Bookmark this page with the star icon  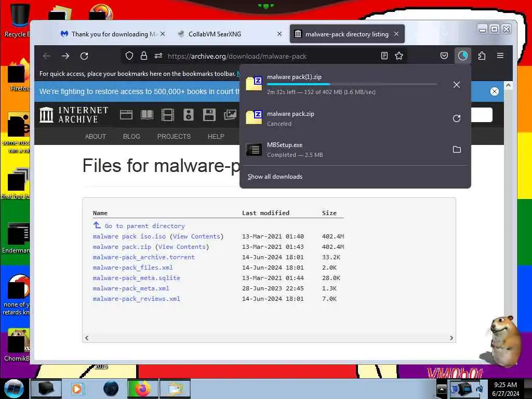click(399, 56)
